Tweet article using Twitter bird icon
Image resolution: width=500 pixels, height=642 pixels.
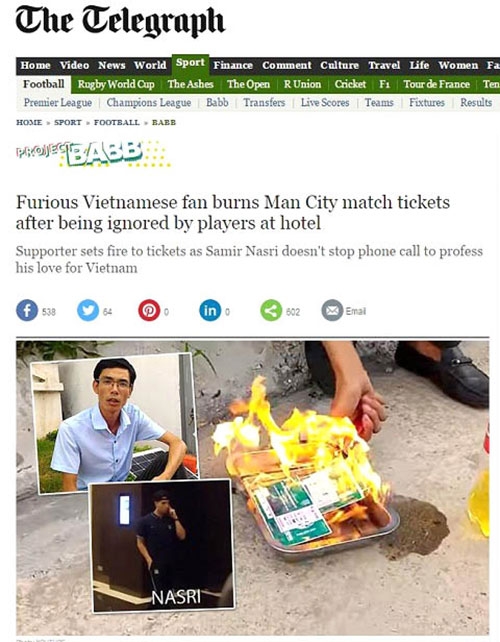pyautogui.click(x=88, y=310)
